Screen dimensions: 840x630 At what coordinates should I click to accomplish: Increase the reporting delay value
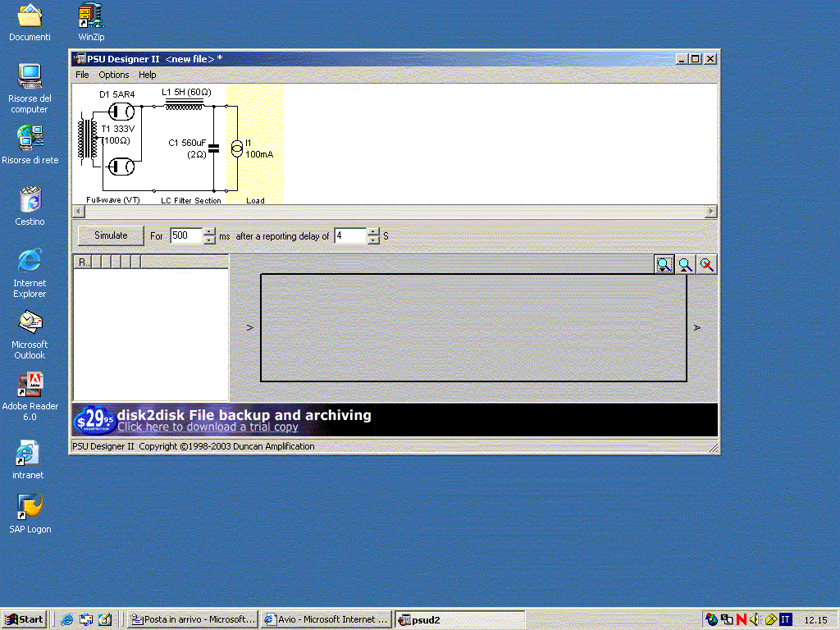(373, 232)
